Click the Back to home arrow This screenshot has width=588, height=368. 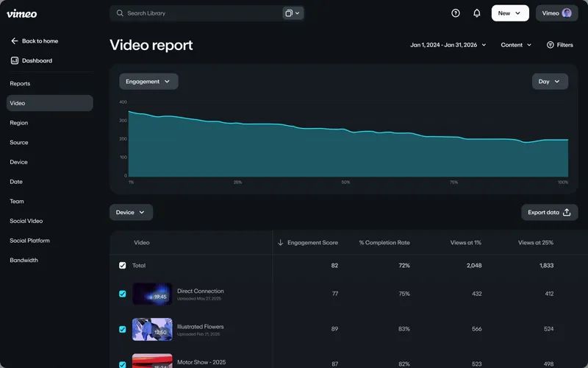point(14,41)
